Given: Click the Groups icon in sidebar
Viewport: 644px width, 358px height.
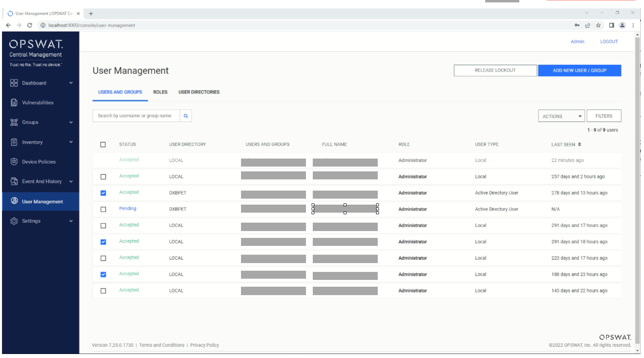Looking at the screenshot, I should pyautogui.click(x=14, y=122).
